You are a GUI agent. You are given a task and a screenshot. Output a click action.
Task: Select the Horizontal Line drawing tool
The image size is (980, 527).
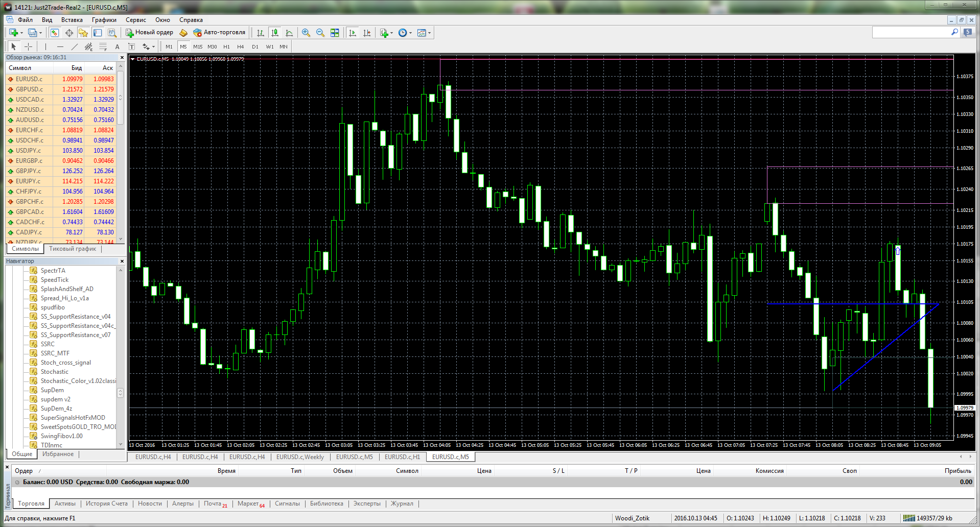point(60,46)
